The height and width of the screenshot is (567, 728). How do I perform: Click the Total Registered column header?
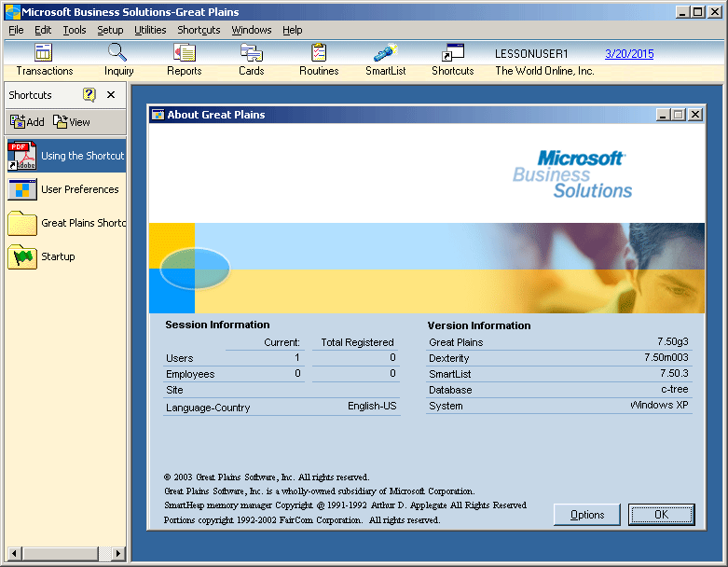(357, 342)
